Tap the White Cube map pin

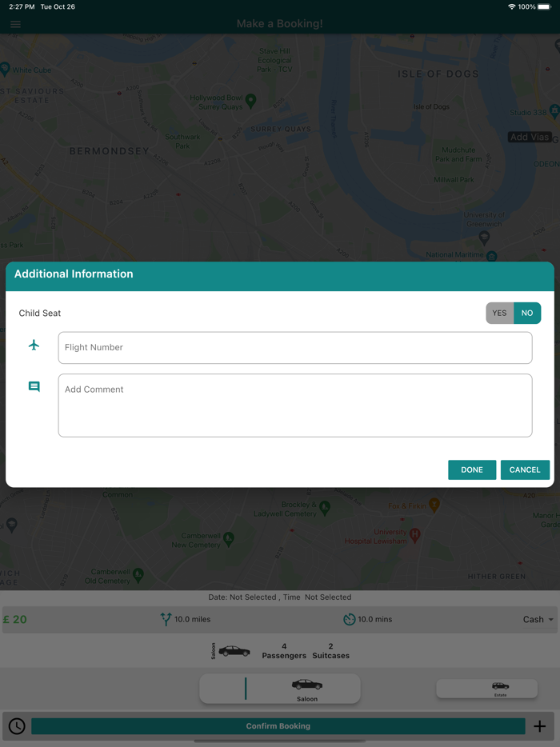[5, 69]
